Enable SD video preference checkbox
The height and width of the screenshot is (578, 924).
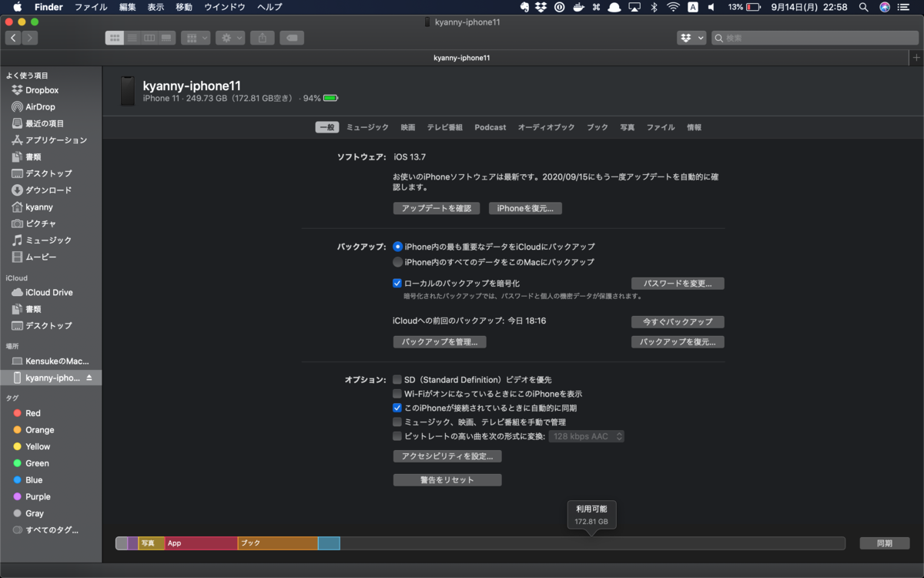397,380
